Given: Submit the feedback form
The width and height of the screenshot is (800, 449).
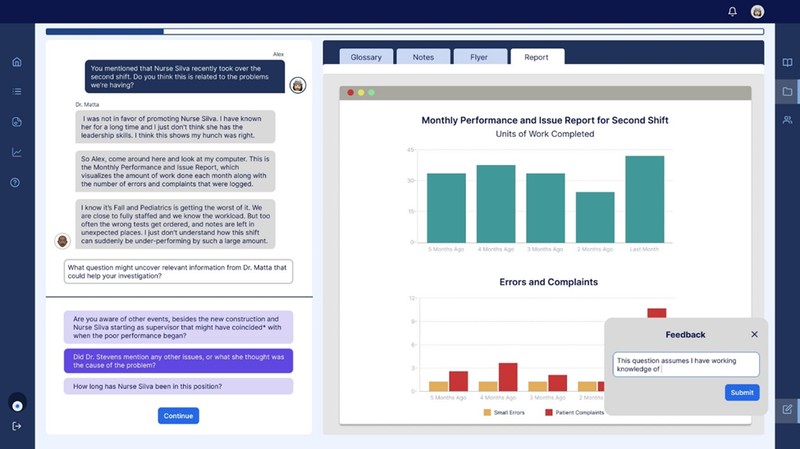Looking at the screenshot, I should (x=742, y=392).
